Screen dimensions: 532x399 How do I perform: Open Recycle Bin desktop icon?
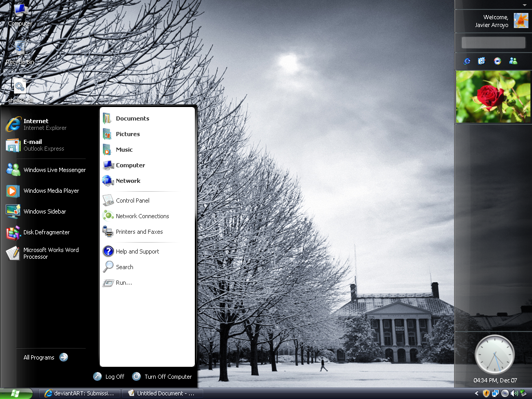20,52
